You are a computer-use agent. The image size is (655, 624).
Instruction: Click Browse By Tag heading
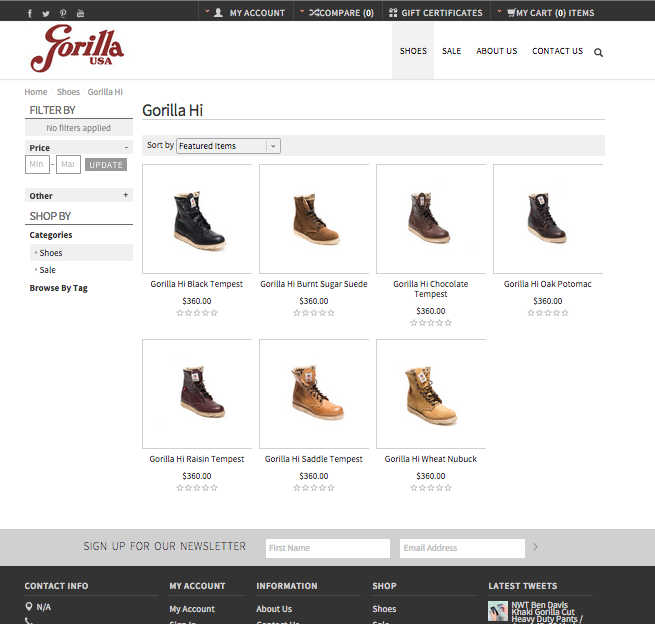click(x=58, y=288)
